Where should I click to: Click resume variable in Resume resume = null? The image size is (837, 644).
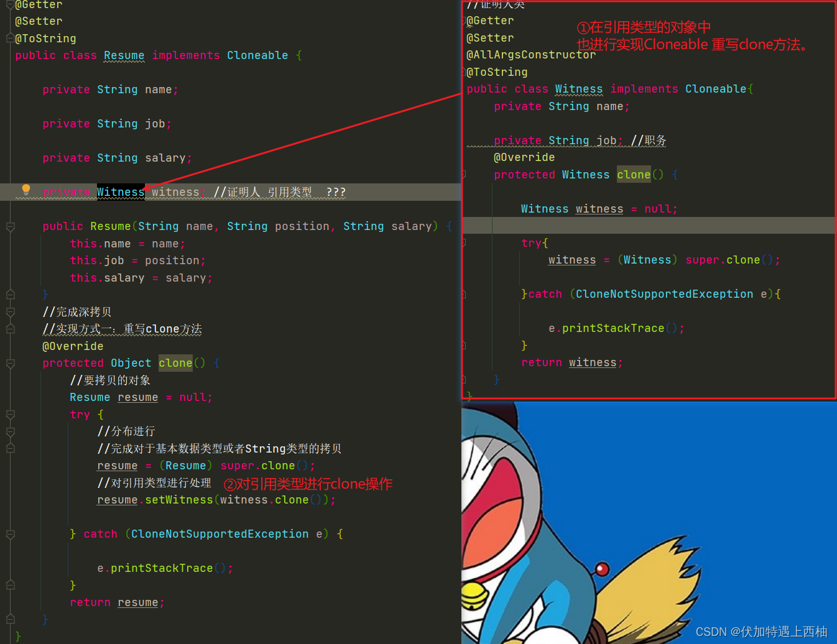137,397
